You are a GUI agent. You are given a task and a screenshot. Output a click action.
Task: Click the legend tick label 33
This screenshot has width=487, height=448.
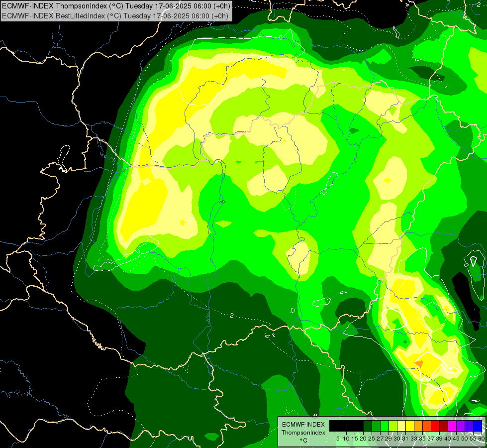(414, 439)
